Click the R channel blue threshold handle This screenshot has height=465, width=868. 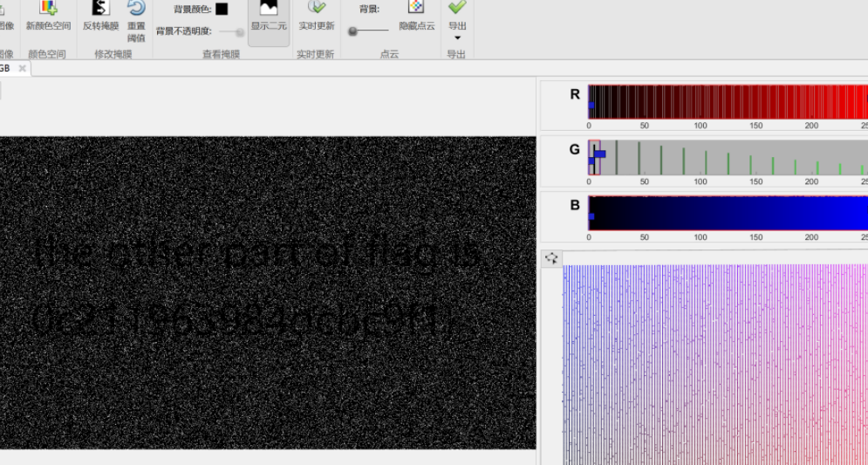591,106
